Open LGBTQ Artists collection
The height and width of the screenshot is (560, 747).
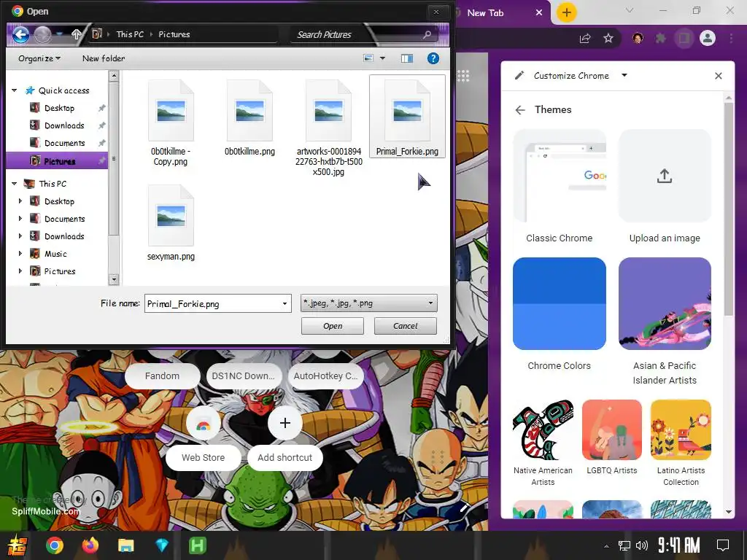(612, 430)
